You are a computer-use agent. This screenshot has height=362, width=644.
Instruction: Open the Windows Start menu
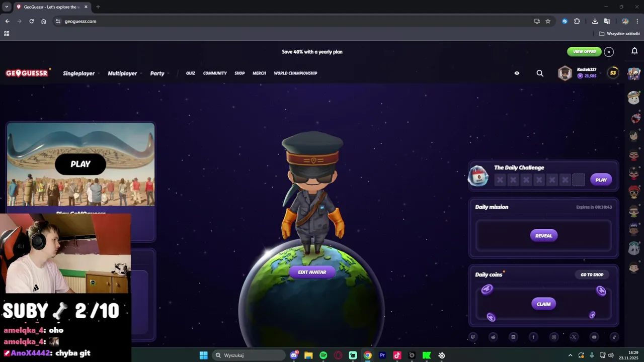[203, 355]
